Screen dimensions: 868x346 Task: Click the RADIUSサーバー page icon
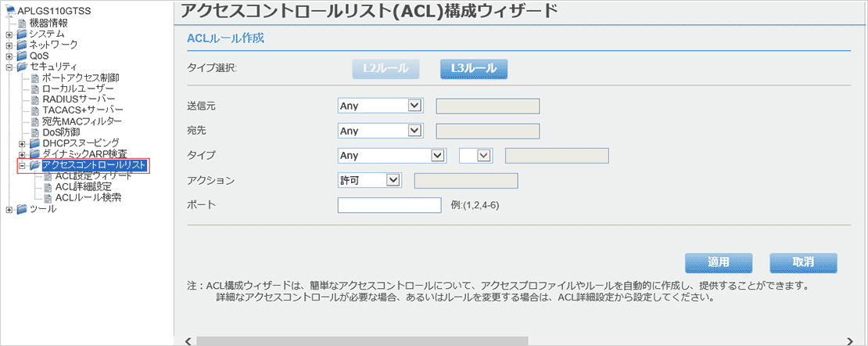35,100
